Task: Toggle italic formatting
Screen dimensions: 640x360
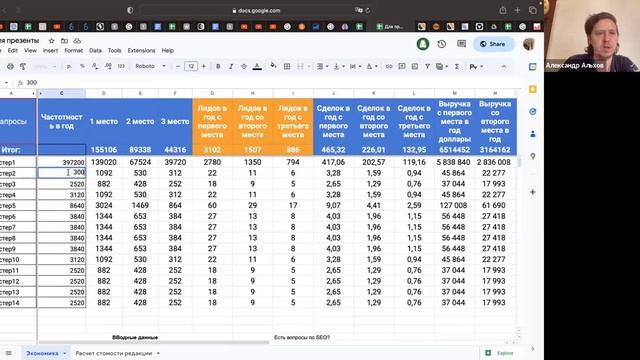Action: tap(231, 66)
